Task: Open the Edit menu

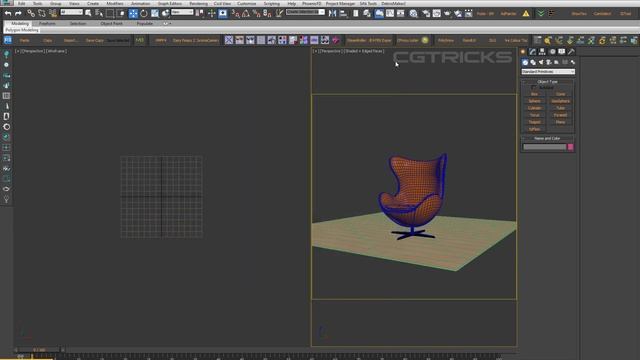Action: (x=22, y=3)
